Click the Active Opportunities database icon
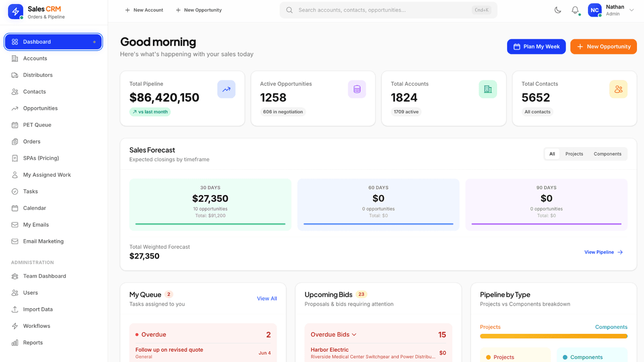Image resolution: width=644 pixels, height=362 pixels. coord(357,89)
